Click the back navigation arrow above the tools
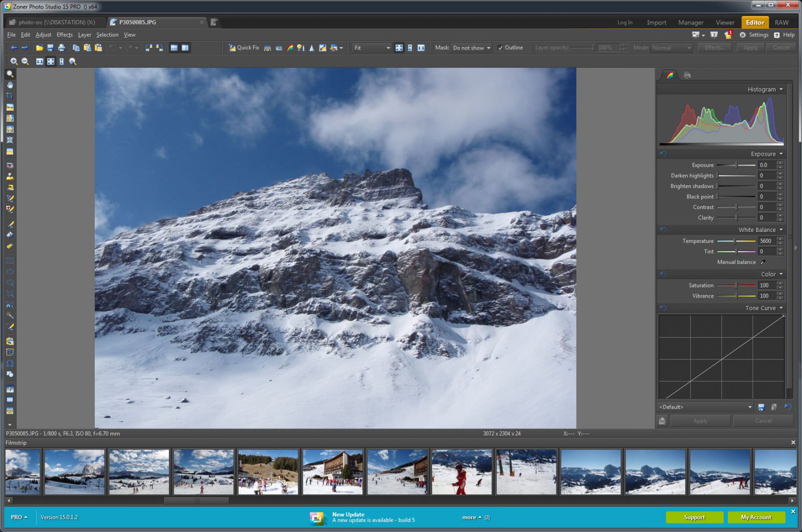This screenshot has height=532, width=802. click(14, 48)
